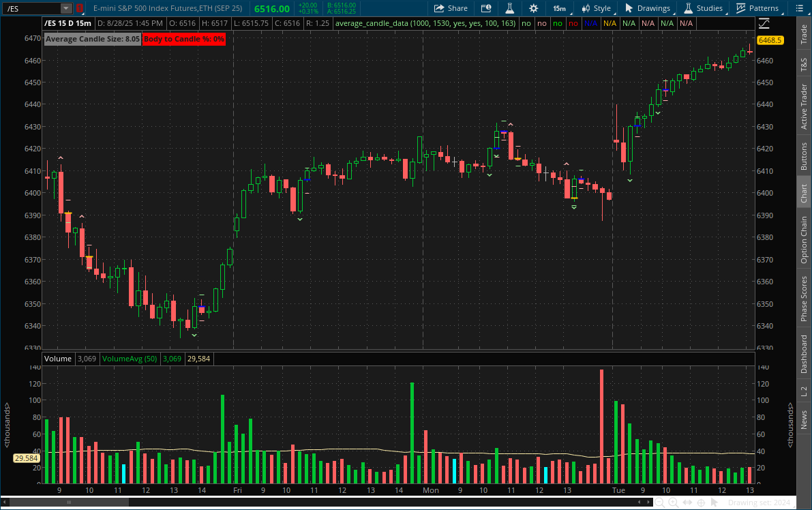Click the price axis scale curve icon
This screenshot has width=812, height=510.
pos(764,23)
